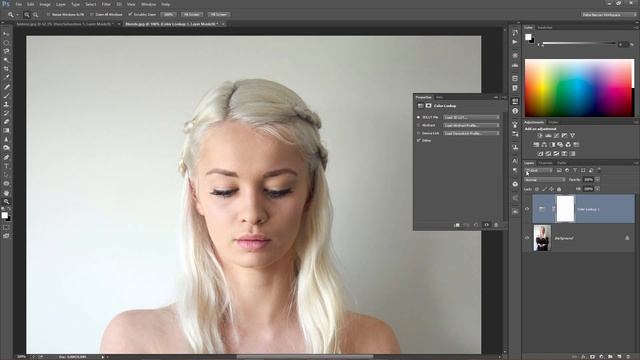Select the Device Link radio button

(x=418, y=133)
